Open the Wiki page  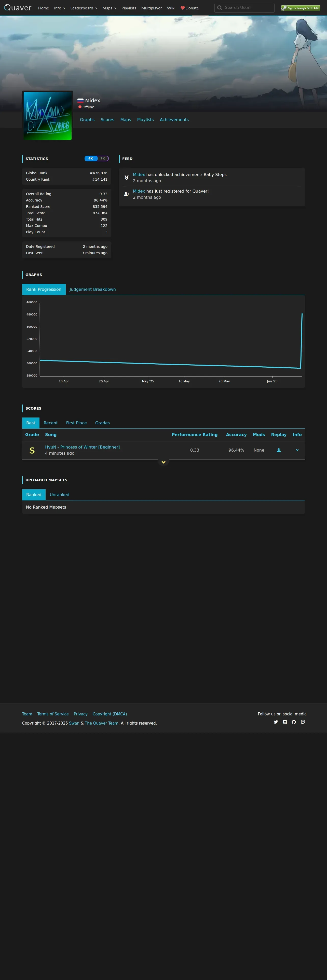click(171, 8)
